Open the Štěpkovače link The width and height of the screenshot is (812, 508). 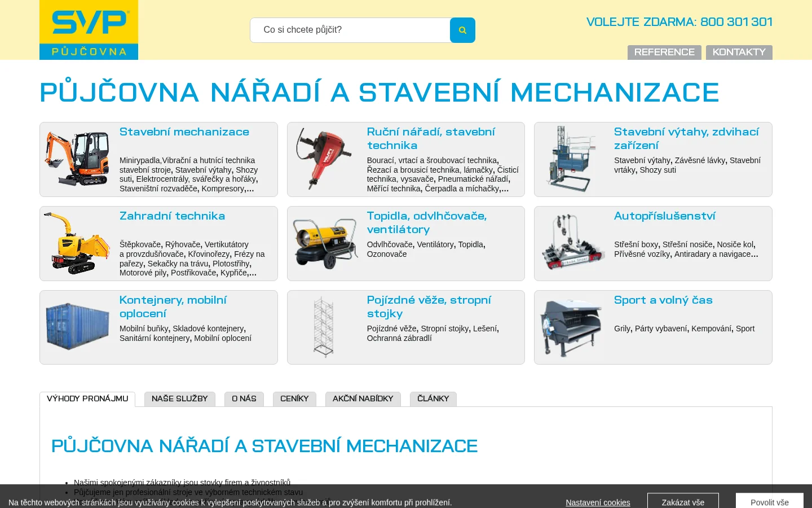140,244
